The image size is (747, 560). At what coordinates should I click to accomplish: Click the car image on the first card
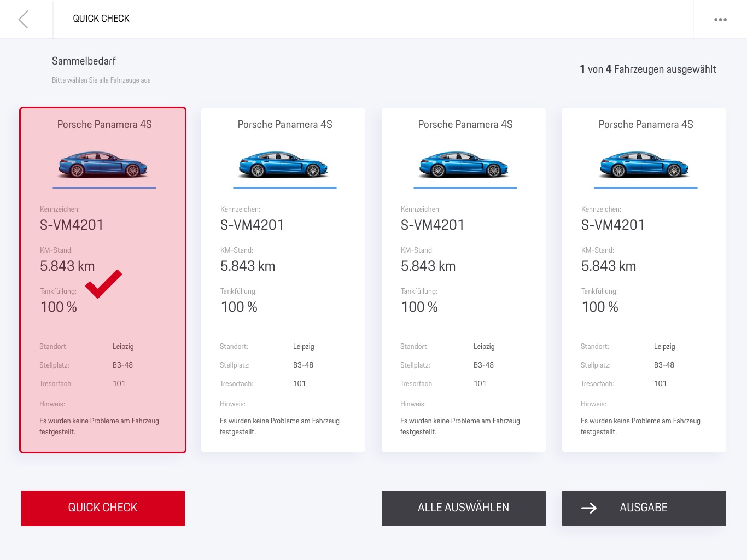[103, 164]
